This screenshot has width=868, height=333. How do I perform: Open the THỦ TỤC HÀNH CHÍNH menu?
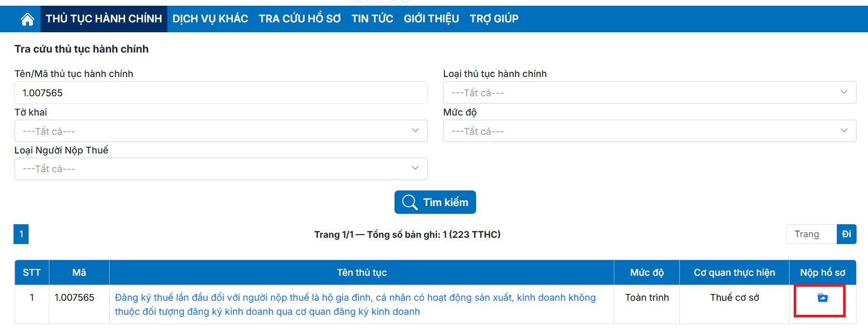point(104,19)
